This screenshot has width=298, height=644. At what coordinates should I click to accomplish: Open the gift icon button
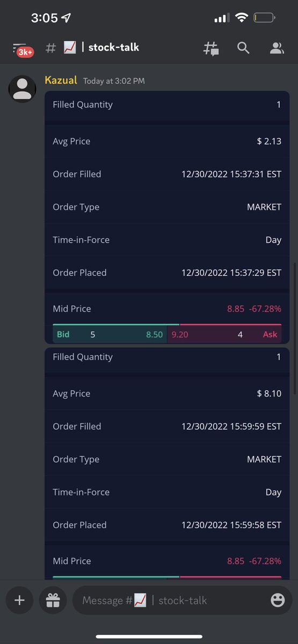[53, 600]
